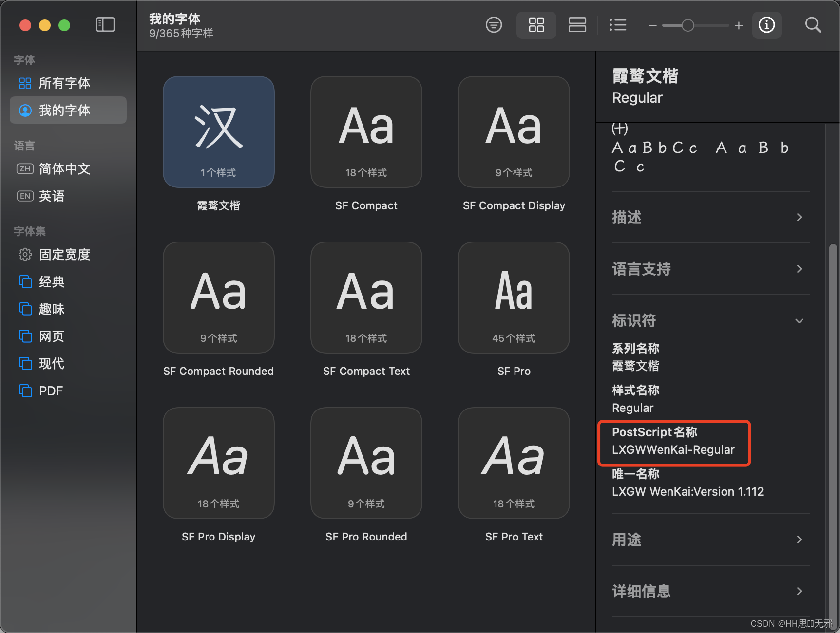Select the SF Compact Text thumbnail
The width and height of the screenshot is (840, 633).
[366, 298]
